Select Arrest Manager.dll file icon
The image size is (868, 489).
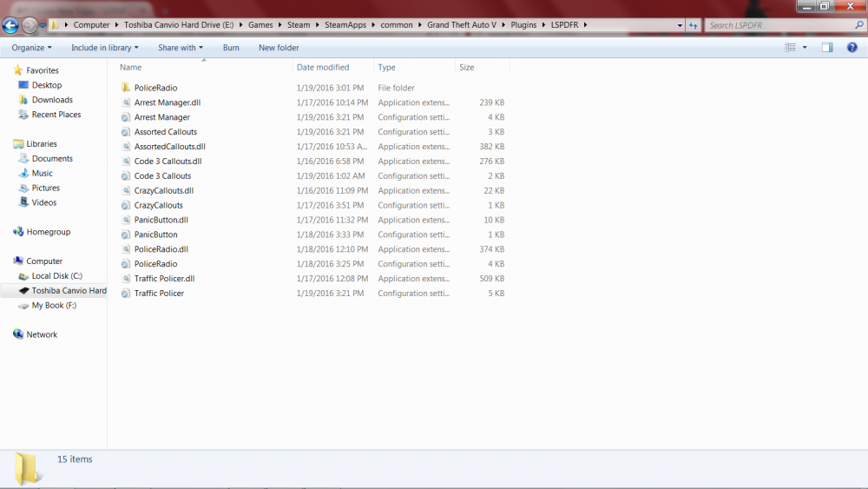126,102
